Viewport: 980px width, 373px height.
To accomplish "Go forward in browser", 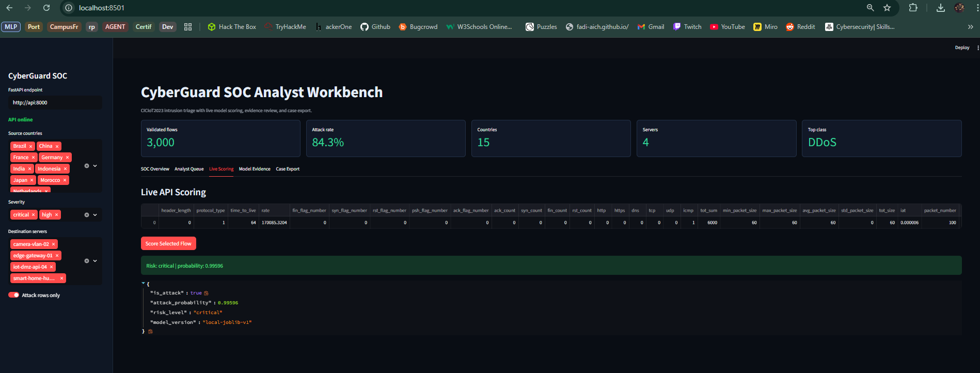I will [28, 8].
